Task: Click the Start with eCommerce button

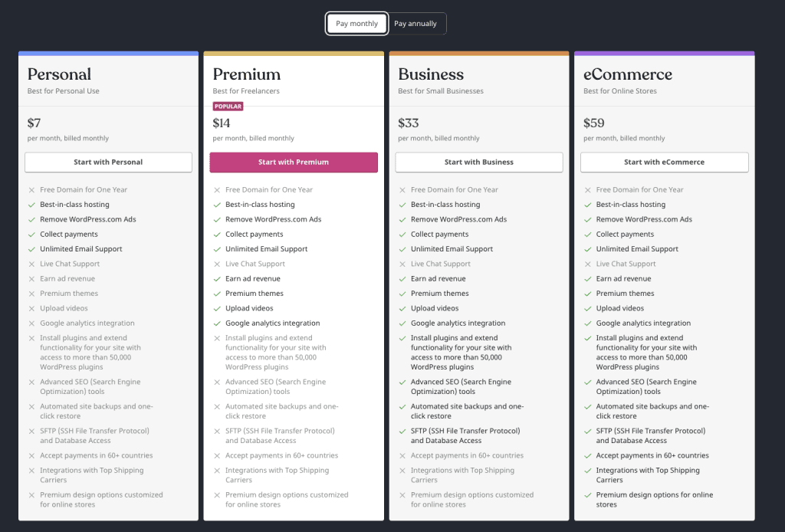Action: coord(664,162)
